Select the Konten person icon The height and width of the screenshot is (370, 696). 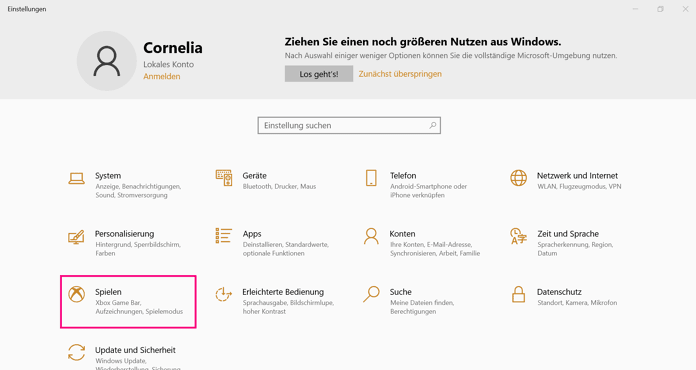[x=371, y=236]
